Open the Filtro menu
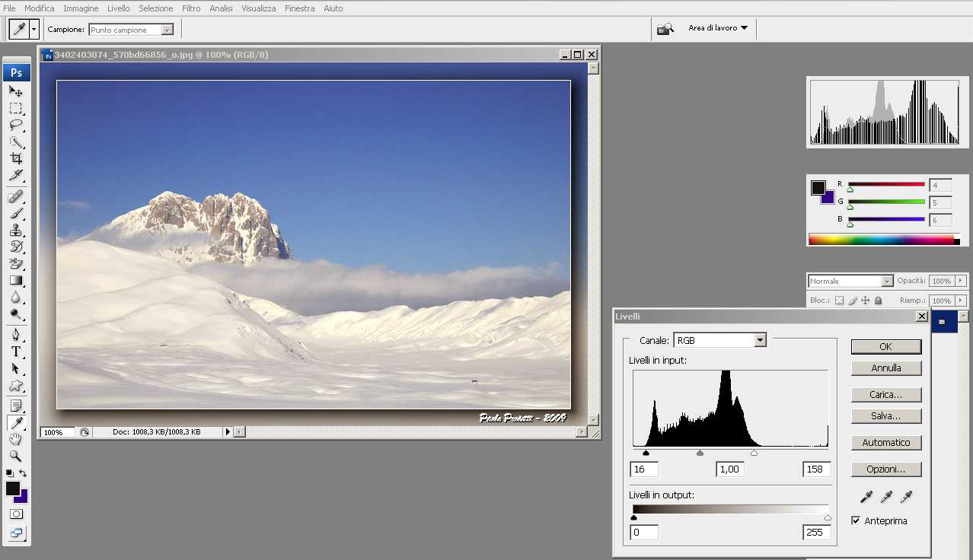This screenshot has width=973, height=560. [191, 8]
